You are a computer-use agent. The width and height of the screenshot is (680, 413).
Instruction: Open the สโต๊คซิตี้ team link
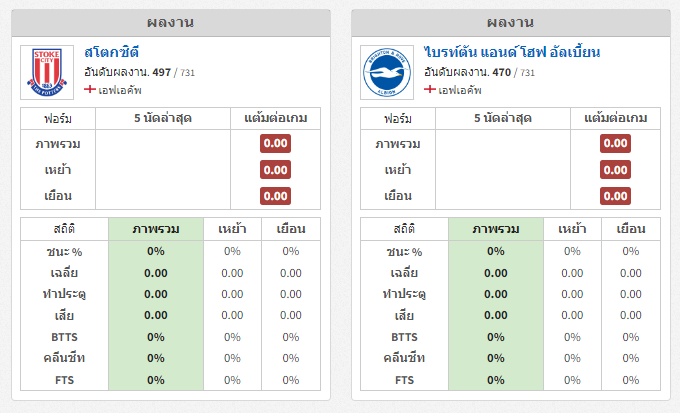[112, 51]
